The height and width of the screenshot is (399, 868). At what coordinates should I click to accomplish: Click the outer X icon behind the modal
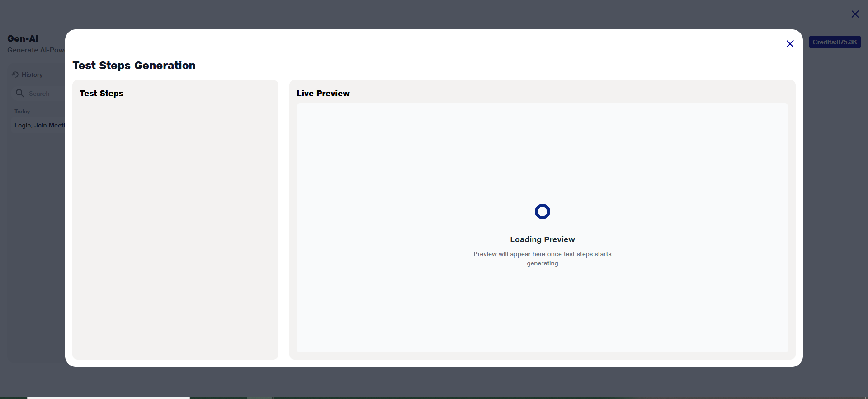855,14
